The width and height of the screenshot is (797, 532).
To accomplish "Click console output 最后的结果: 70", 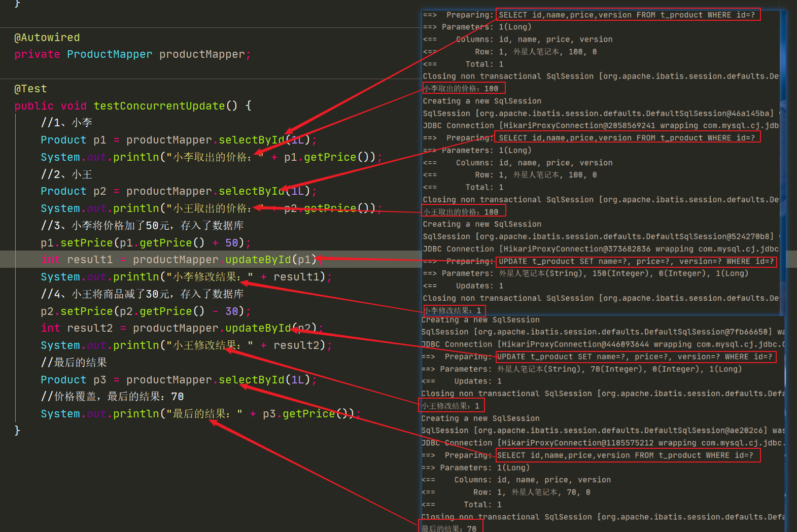I will coord(449,528).
